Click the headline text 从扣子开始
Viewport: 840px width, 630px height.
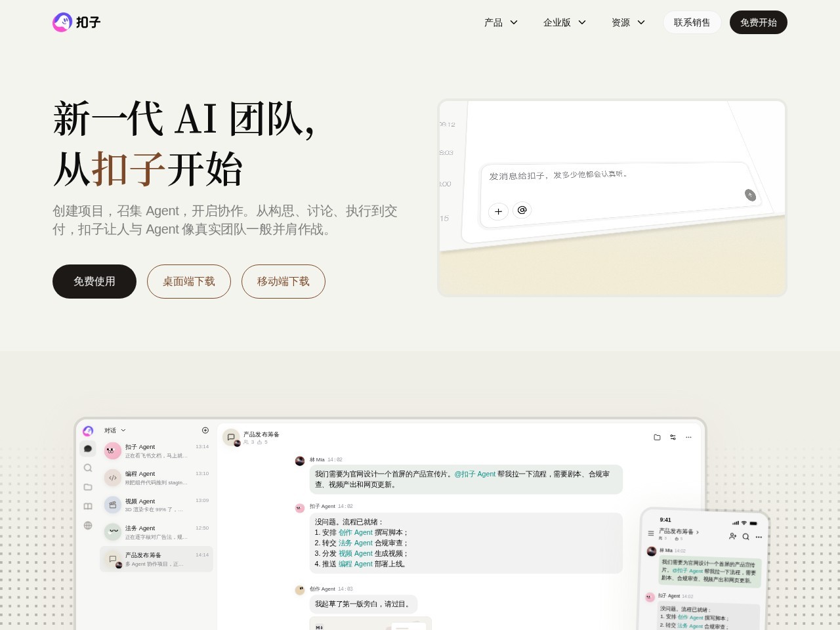(148, 169)
